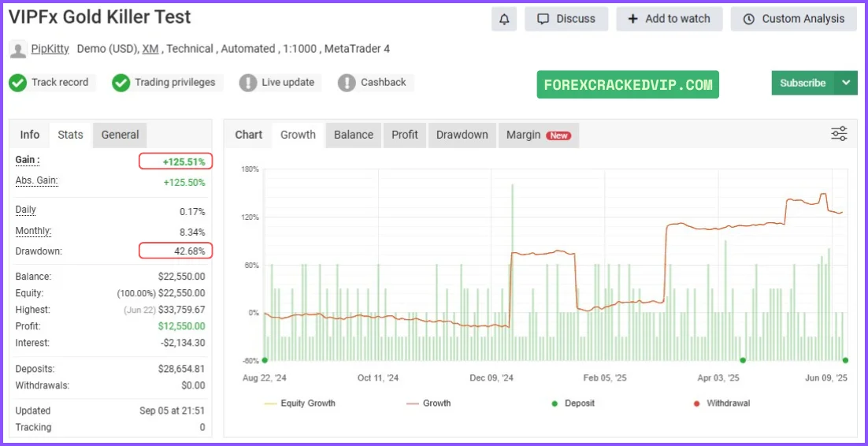
Task: Click the green deposit marker at chart start
Action: pos(265,360)
